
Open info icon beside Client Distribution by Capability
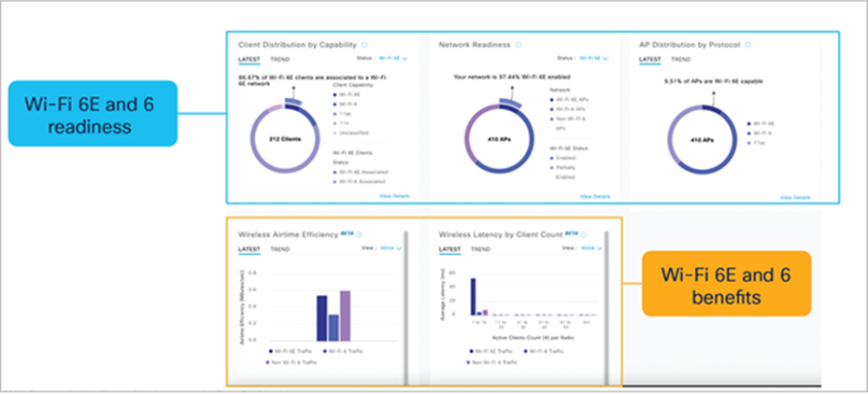coord(364,46)
